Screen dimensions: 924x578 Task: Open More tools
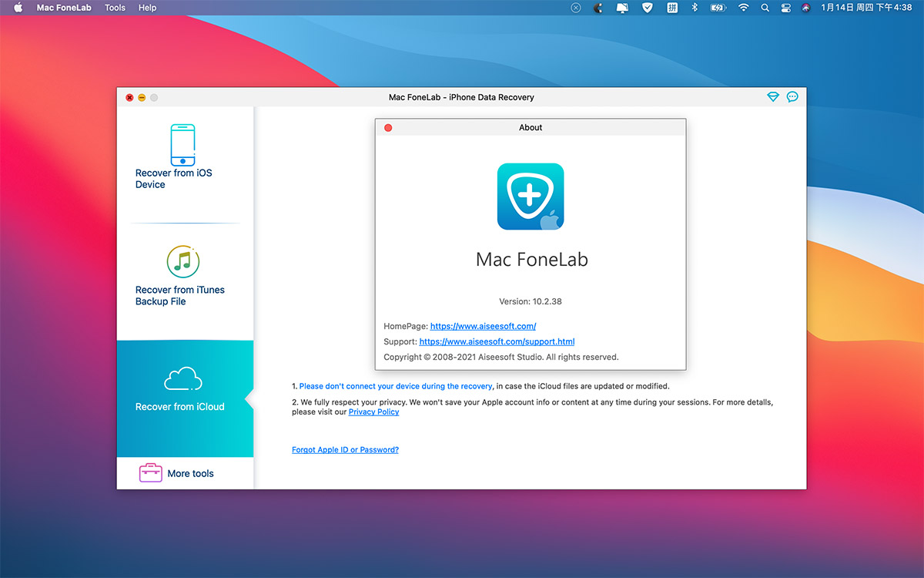[185, 473]
